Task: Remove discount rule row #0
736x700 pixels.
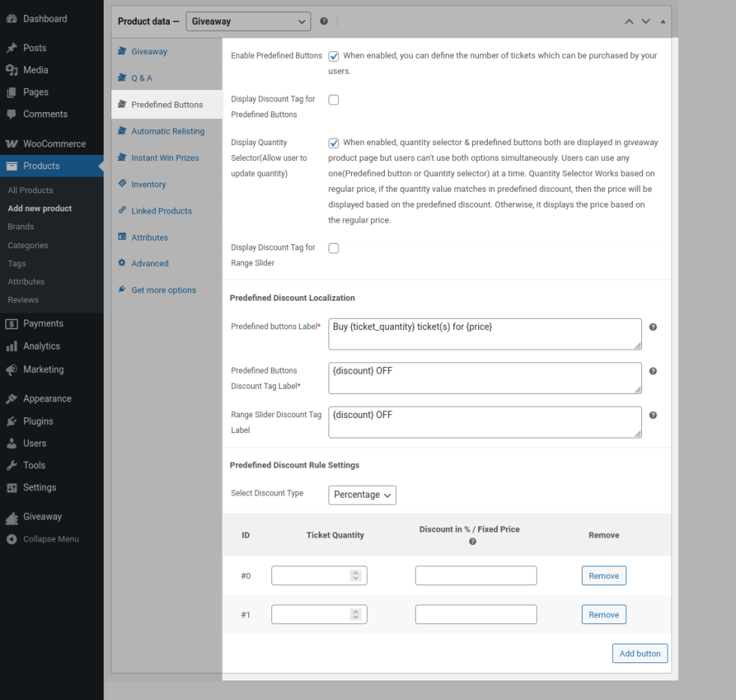Action: 604,576
